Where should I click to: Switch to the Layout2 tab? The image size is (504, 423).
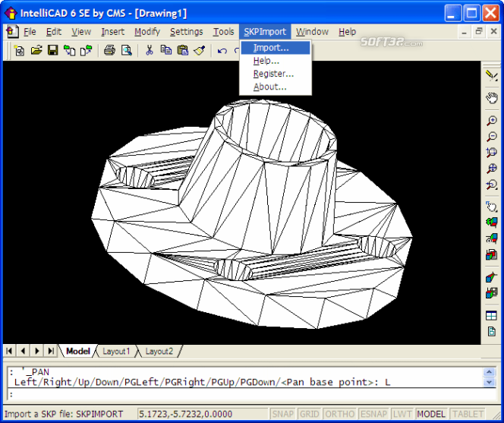pos(159,351)
